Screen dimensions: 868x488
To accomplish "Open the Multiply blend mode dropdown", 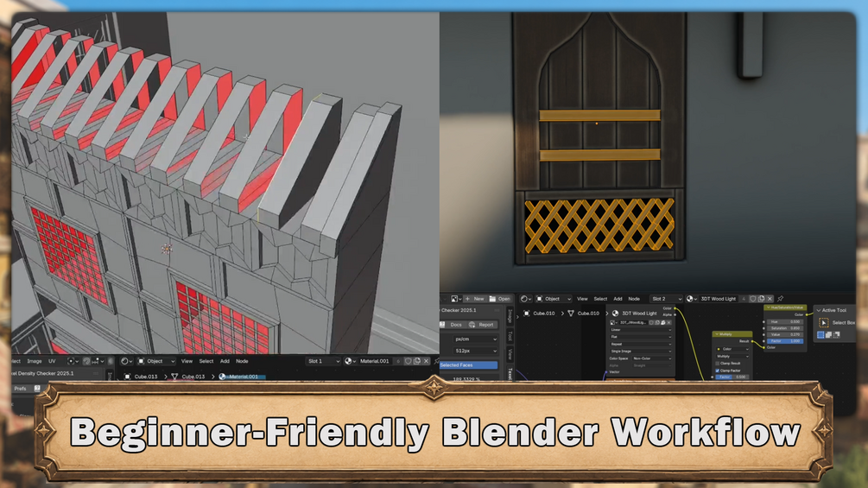I will 732,357.
